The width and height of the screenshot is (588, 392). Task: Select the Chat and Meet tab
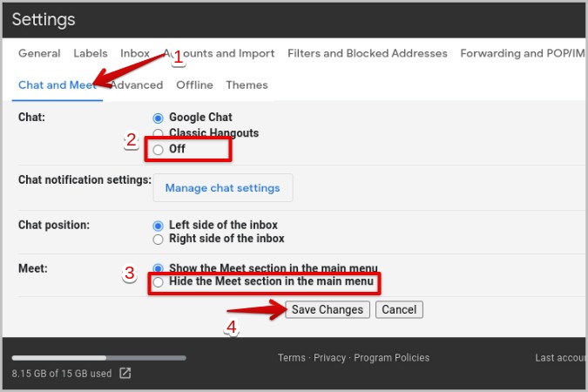coord(57,85)
